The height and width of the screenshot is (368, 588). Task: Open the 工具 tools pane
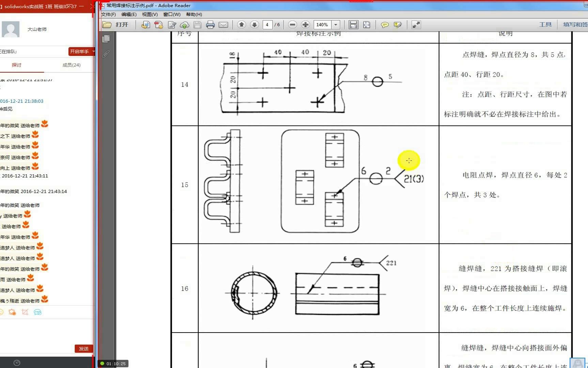click(x=545, y=25)
